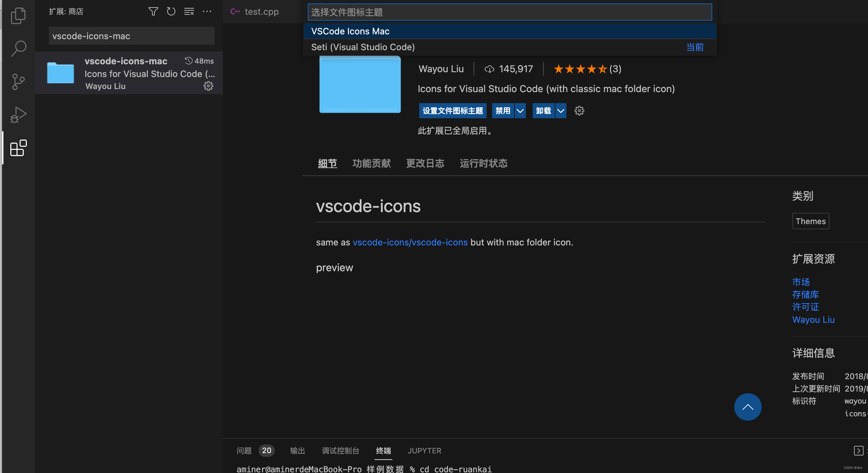Expand the 禁用 button dropdown arrow
The image size is (868, 473).
coord(520,110)
